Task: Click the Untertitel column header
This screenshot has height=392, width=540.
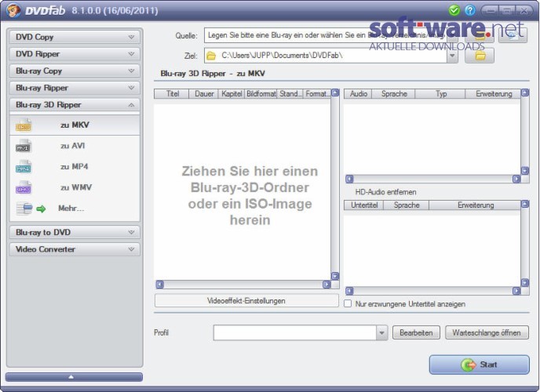Action: 364,205
